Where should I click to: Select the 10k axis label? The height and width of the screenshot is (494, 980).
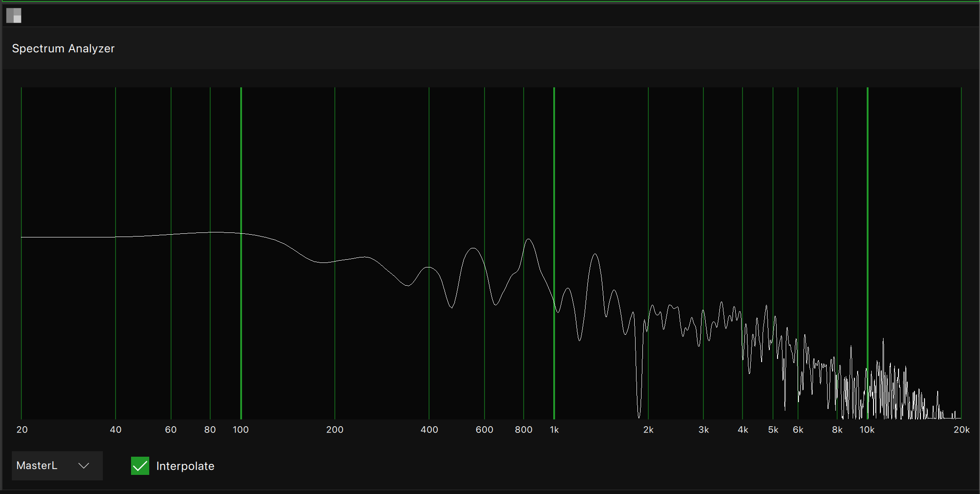tap(867, 429)
